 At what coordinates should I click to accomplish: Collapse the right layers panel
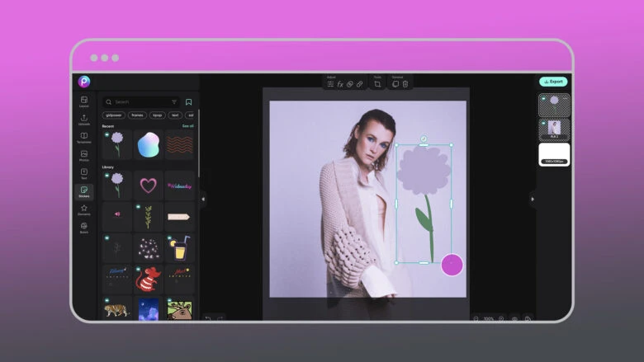click(532, 199)
